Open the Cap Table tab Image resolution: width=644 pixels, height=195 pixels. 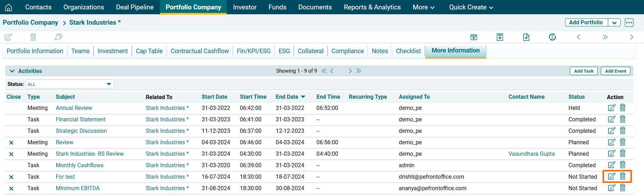coord(149,51)
